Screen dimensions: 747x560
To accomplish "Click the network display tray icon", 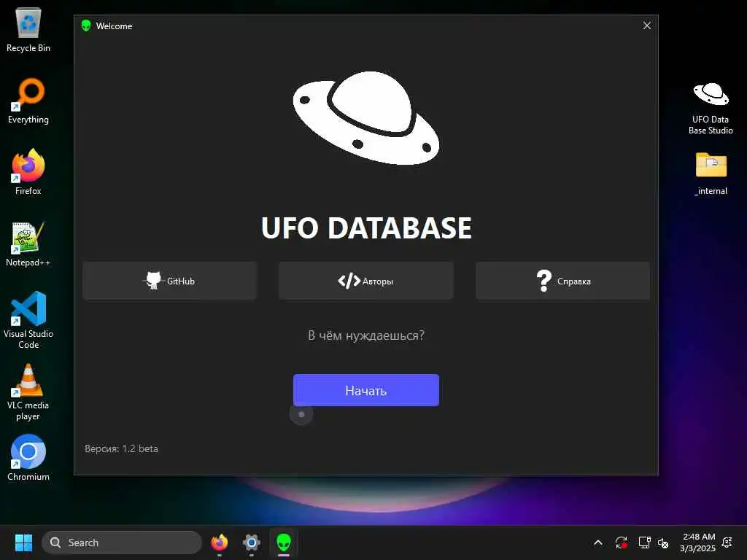I will pyautogui.click(x=644, y=542).
